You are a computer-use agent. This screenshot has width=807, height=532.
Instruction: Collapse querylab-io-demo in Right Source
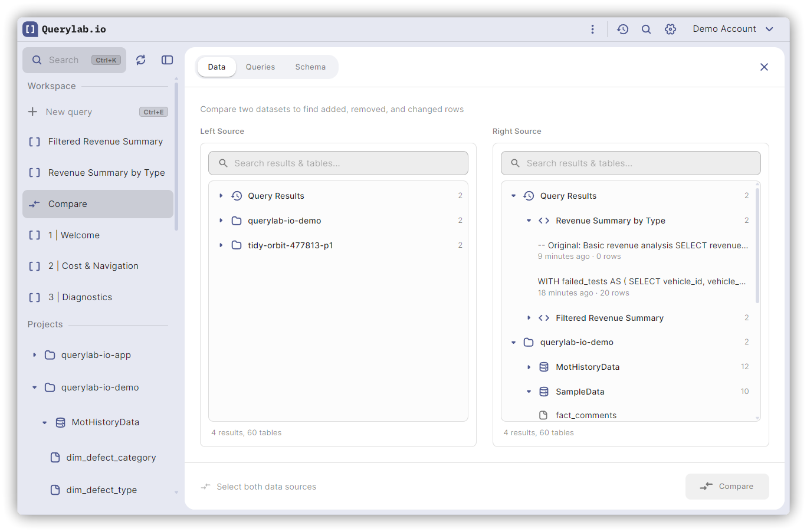tap(513, 343)
